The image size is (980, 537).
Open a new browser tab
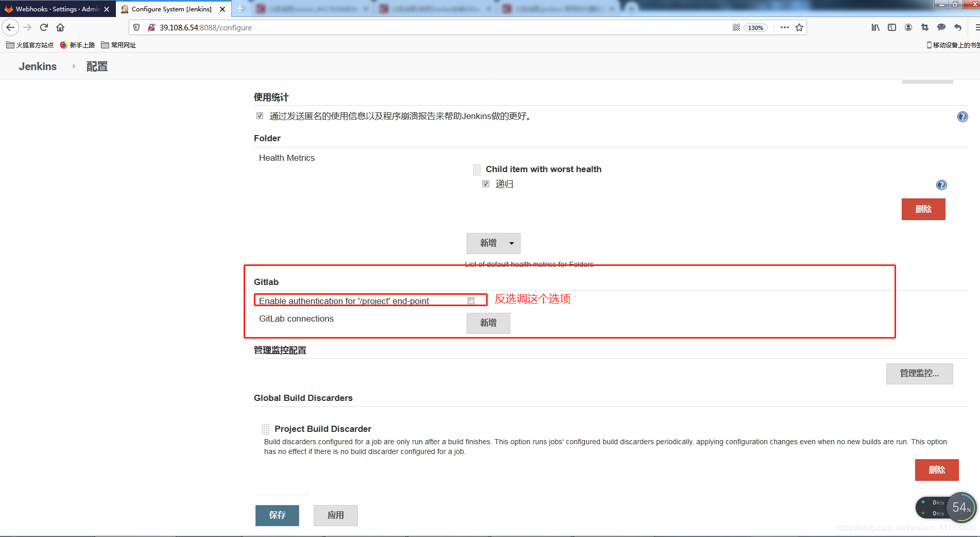pos(240,9)
